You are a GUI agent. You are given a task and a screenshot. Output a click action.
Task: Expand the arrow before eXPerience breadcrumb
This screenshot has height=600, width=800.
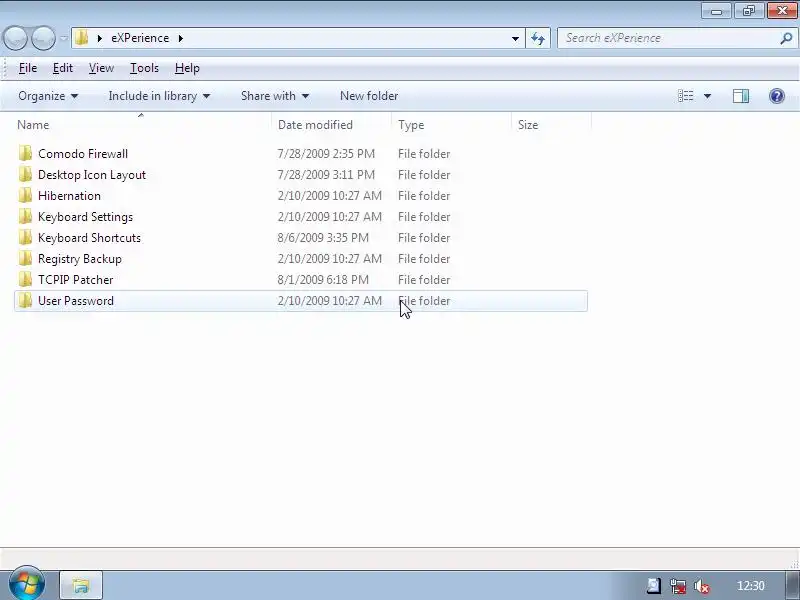pyautogui.click(x=99, y=38)
